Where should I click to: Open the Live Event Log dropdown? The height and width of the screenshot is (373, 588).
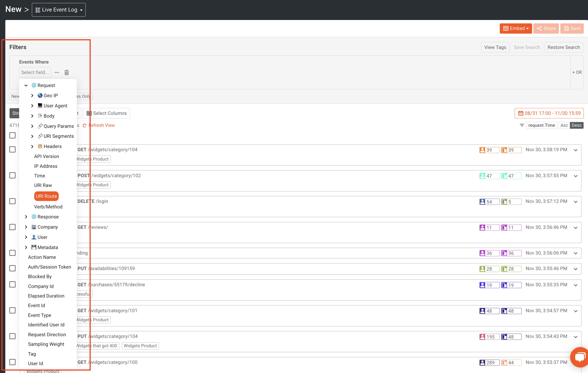click(59, 10)
